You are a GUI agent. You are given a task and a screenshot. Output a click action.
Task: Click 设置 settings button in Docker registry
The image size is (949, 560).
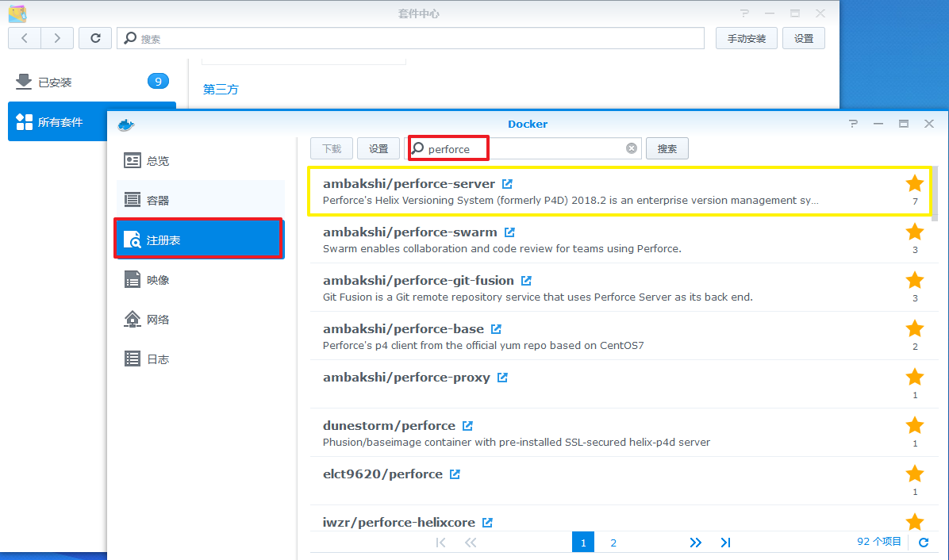tap(378, 149)
